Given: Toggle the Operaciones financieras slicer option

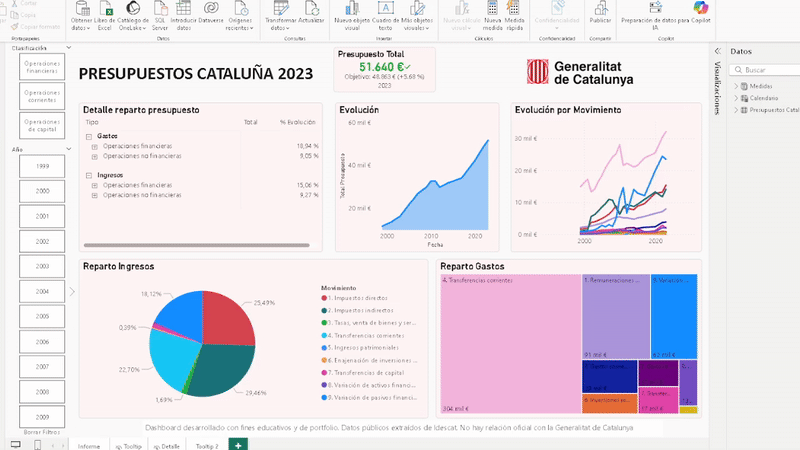Looking at the screenshot, I should (42, 67).
